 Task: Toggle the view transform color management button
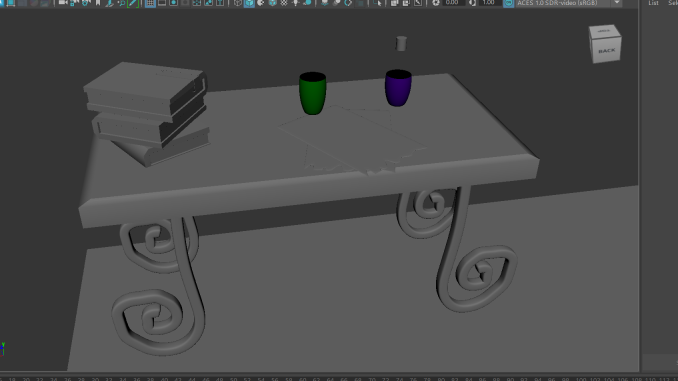[508, 3]
